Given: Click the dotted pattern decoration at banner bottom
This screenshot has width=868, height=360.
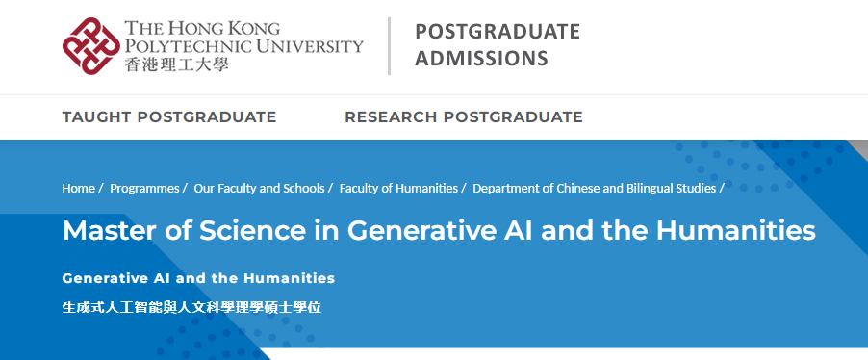Looking at the screenshot, I should tap(233, 338).
